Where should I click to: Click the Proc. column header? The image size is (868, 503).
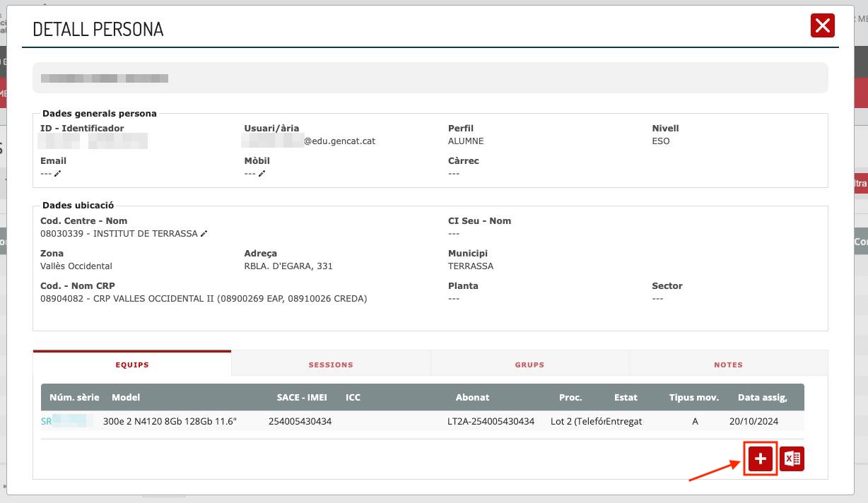[570, 398]
